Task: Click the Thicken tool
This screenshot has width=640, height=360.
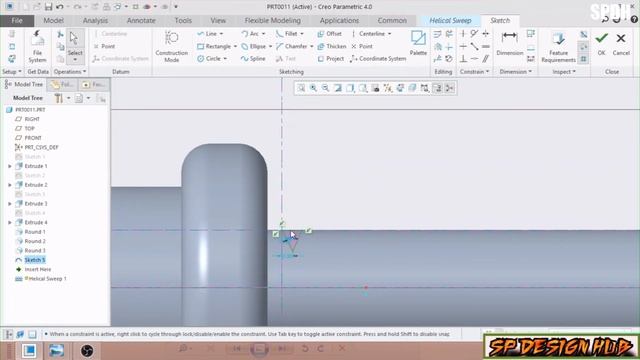Action: [x=332, y=46]
